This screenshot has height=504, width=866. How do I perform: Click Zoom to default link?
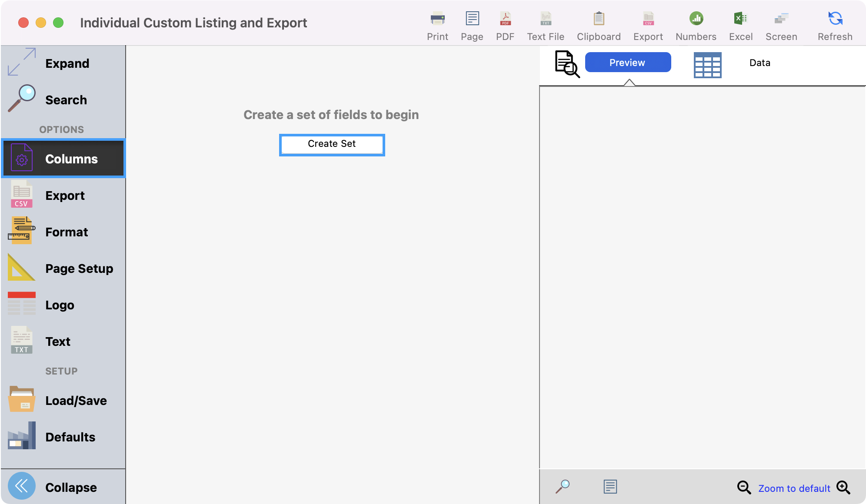coord(794,488)
